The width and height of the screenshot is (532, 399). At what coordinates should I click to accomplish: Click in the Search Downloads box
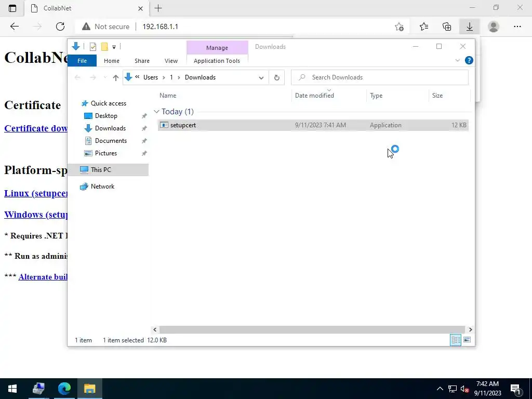(380, 77)
